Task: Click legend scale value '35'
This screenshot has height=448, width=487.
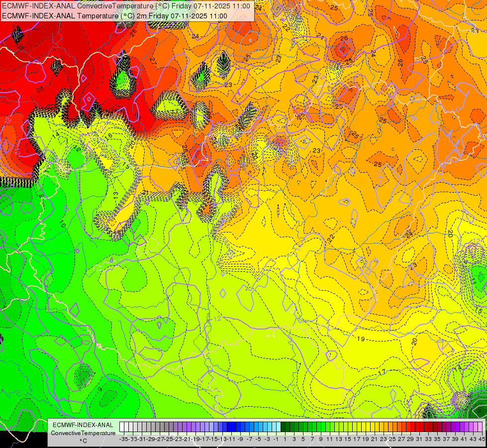Action: pos(437,439)
